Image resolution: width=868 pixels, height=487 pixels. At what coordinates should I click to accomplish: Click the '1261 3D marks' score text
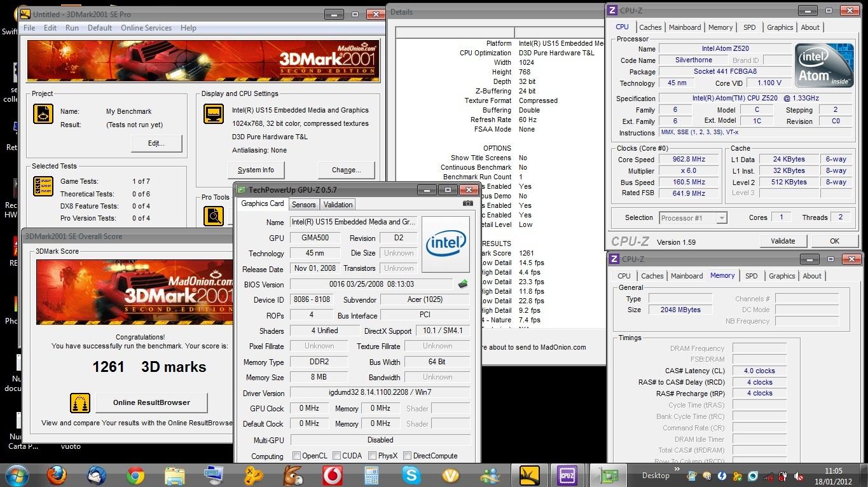(149, 367)
